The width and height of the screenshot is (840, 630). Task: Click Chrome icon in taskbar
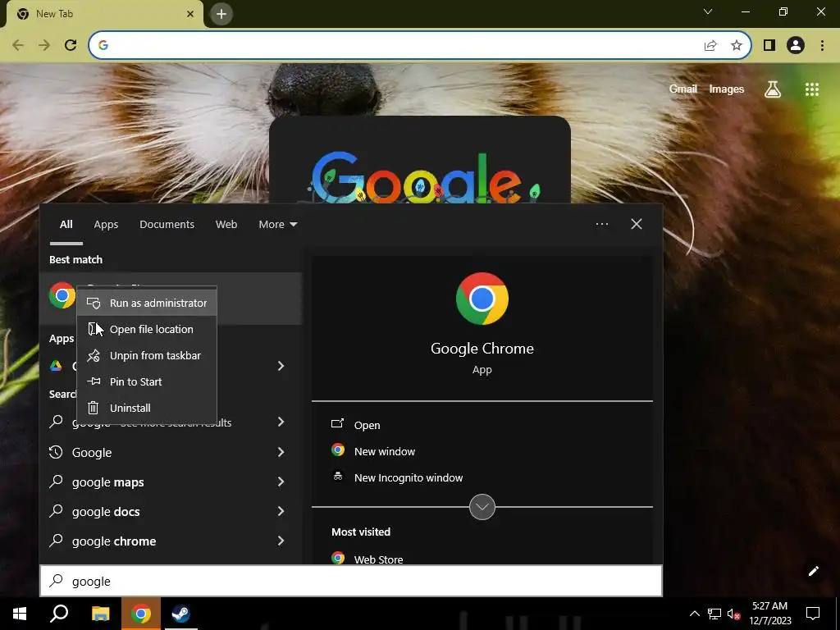(x=141, y=614)
